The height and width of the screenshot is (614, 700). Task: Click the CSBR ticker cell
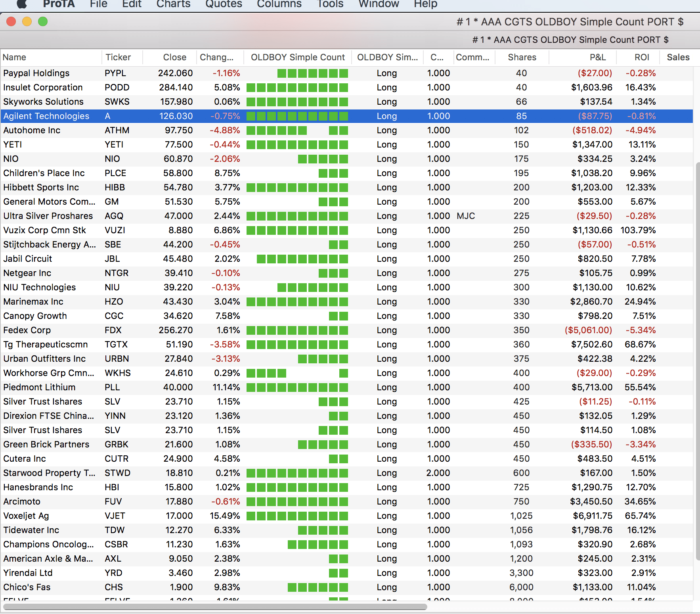coord(116,544)
